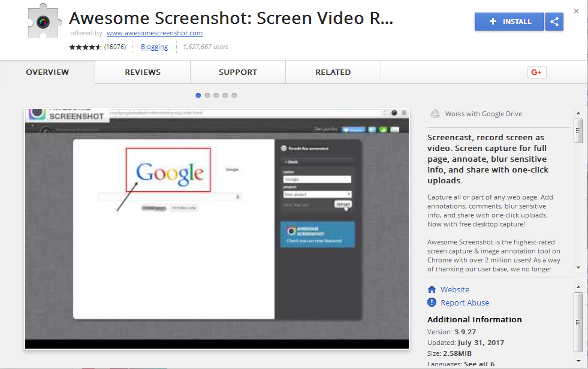Click See all 6 languages

[480, 364]
